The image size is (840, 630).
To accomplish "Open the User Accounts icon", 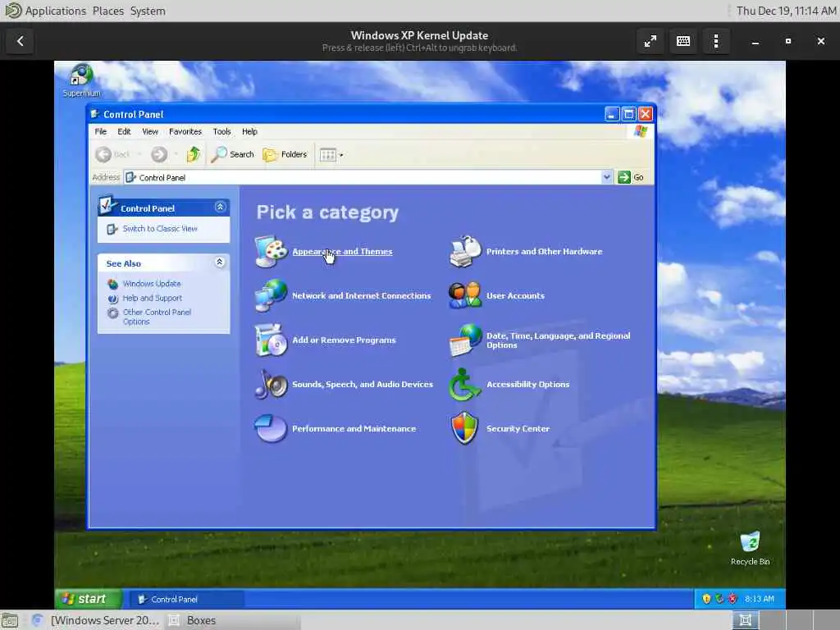I will pos(465,295).
